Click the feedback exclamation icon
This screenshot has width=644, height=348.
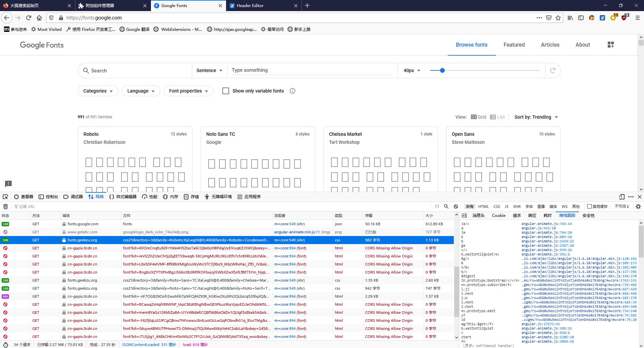tap(8, 184)
